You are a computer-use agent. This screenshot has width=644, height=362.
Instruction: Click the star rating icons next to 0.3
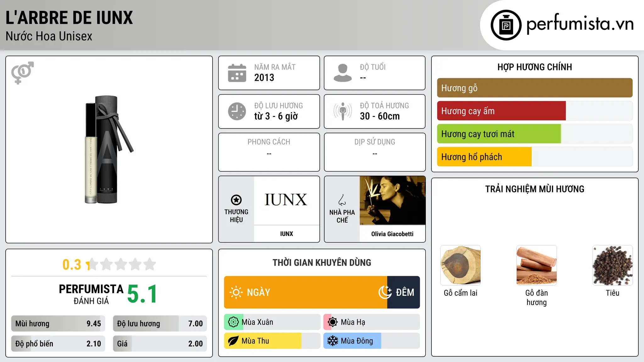[121, 264]
